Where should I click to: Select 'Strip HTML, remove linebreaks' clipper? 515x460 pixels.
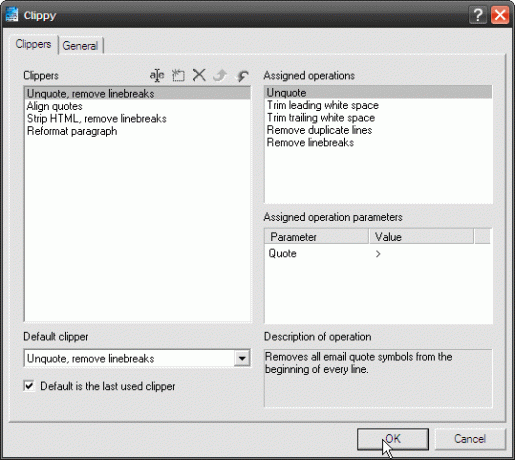point(138,119)
